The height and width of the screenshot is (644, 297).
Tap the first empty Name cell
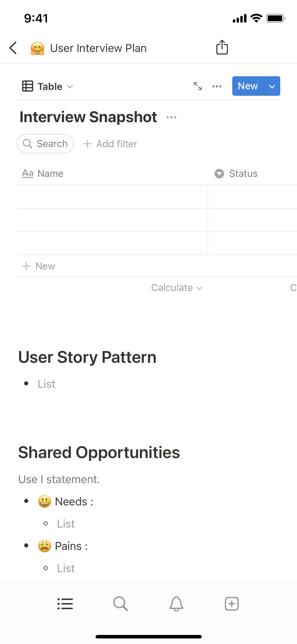[112, 197]
